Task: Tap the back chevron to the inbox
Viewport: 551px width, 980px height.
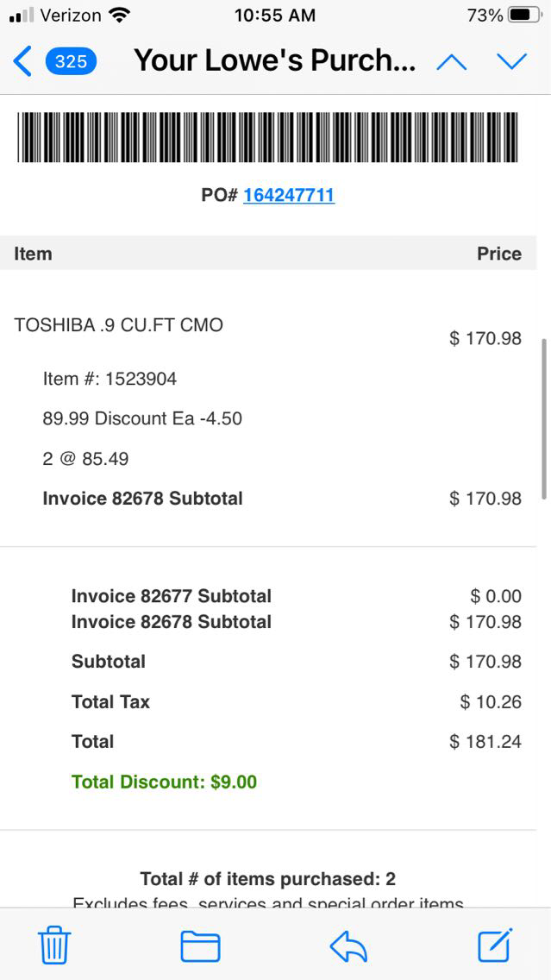Action: point(23,61)
